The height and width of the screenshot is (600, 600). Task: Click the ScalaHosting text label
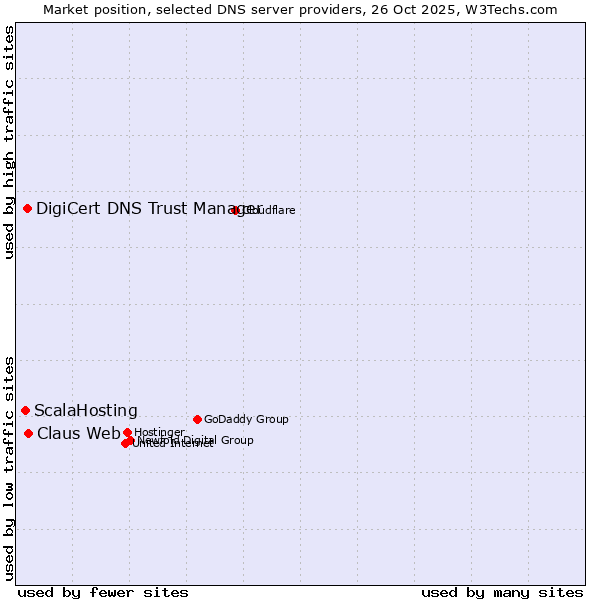pyautogui.click(x=86, y=410)
